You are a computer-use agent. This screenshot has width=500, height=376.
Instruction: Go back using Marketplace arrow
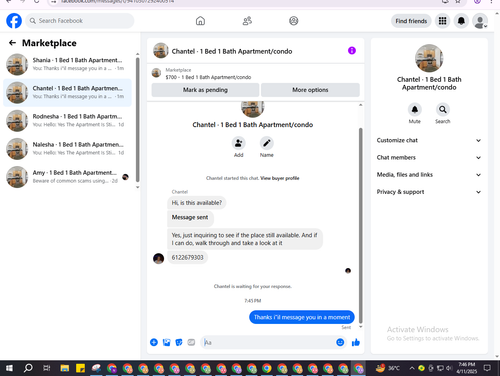tap(12, 43)
